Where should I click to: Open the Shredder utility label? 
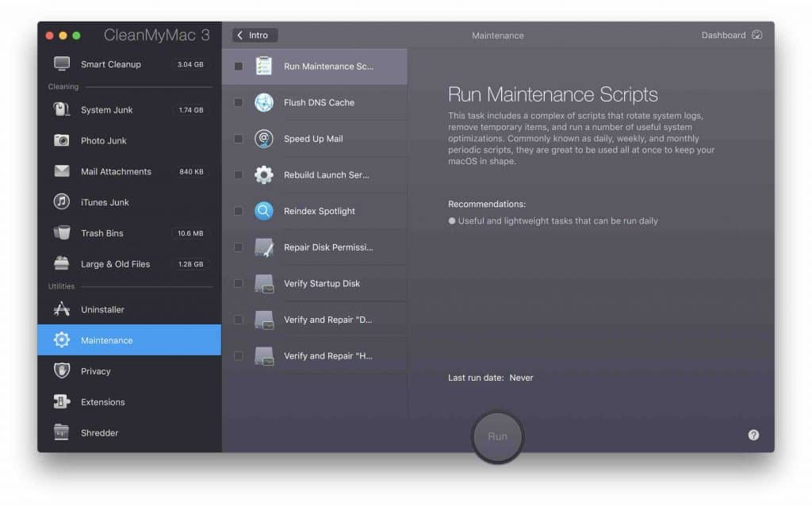point(99,432)
